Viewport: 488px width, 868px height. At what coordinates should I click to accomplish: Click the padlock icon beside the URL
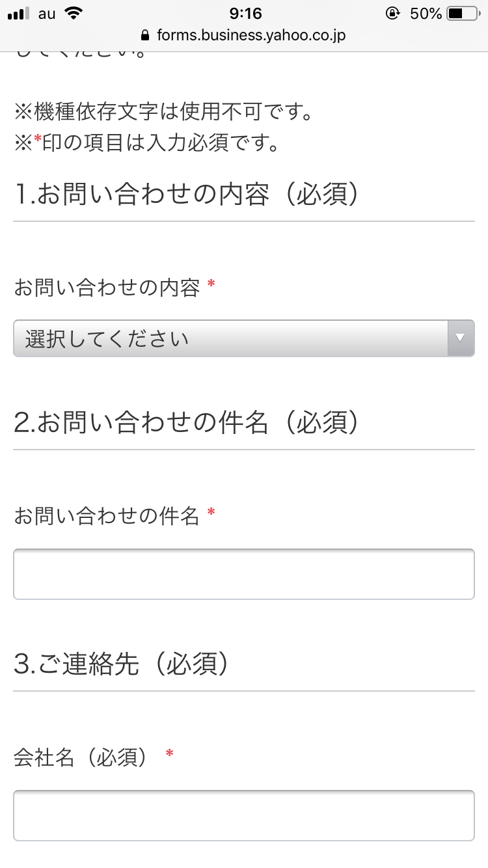[x=144, y=35]
